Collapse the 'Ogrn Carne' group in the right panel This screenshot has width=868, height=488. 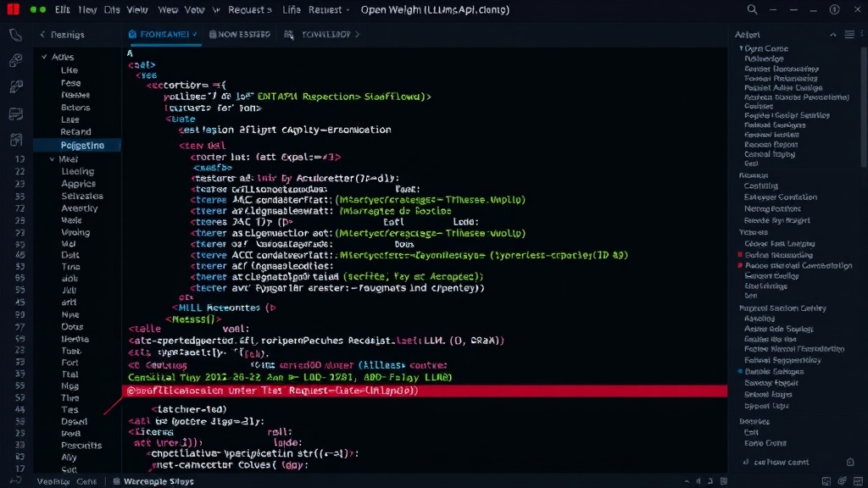coord(741,48)
